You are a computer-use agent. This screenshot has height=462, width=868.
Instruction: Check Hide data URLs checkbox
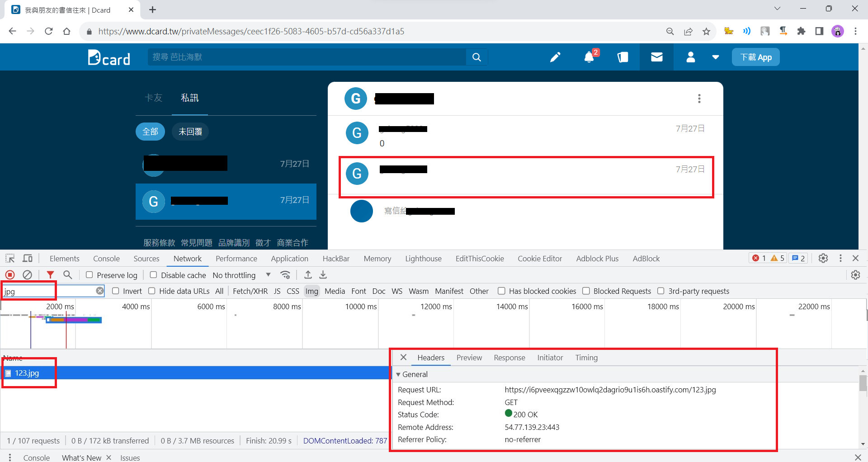point(152,291)
